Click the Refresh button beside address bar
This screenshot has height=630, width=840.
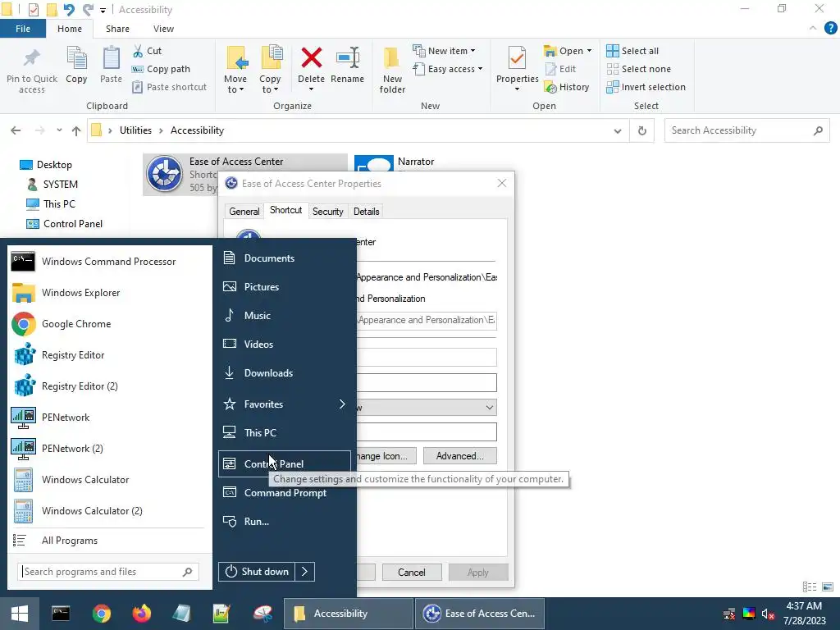pos(641,130)
